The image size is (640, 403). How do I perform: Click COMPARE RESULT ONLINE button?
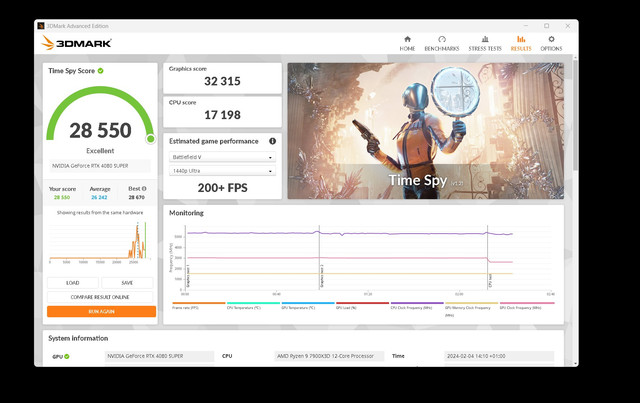tap(100, 297)
